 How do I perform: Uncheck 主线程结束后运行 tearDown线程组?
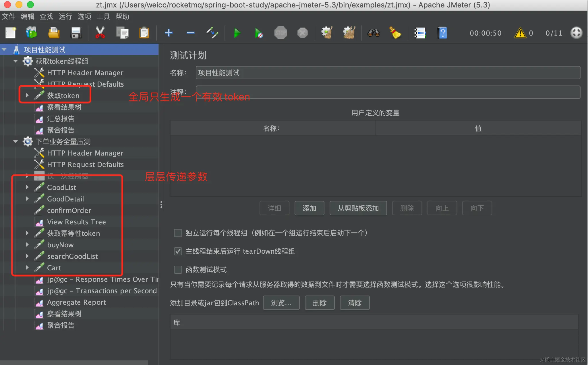(x=178, y=251)
